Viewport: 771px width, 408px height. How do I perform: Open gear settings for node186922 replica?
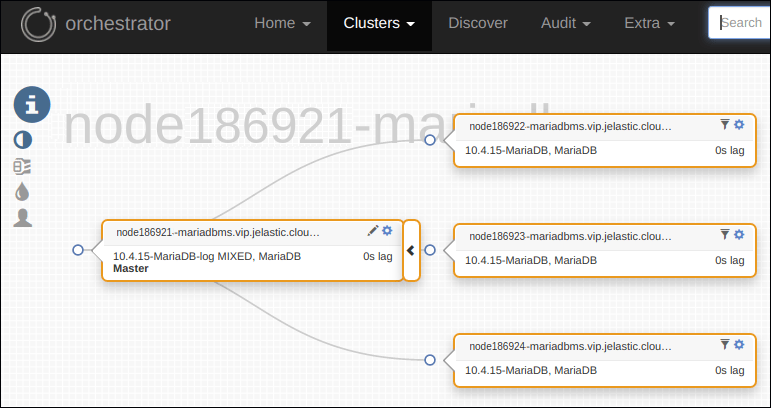(739, 125)
